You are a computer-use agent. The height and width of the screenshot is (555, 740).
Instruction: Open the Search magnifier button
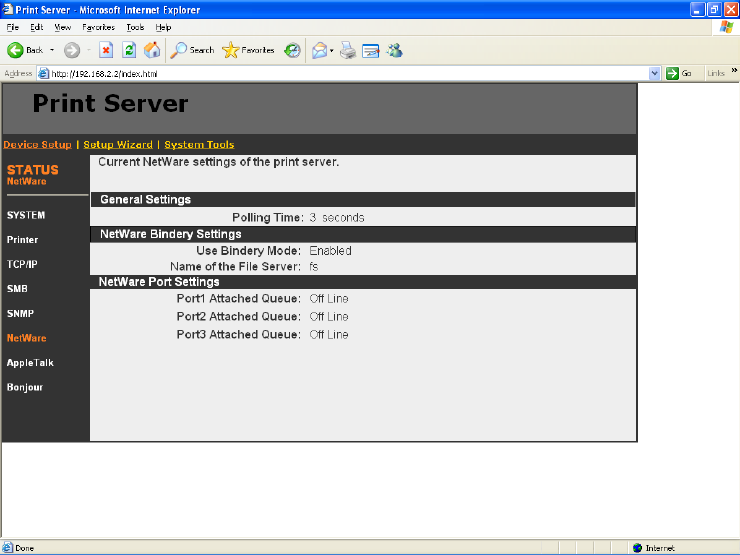(x=192, y=50)
